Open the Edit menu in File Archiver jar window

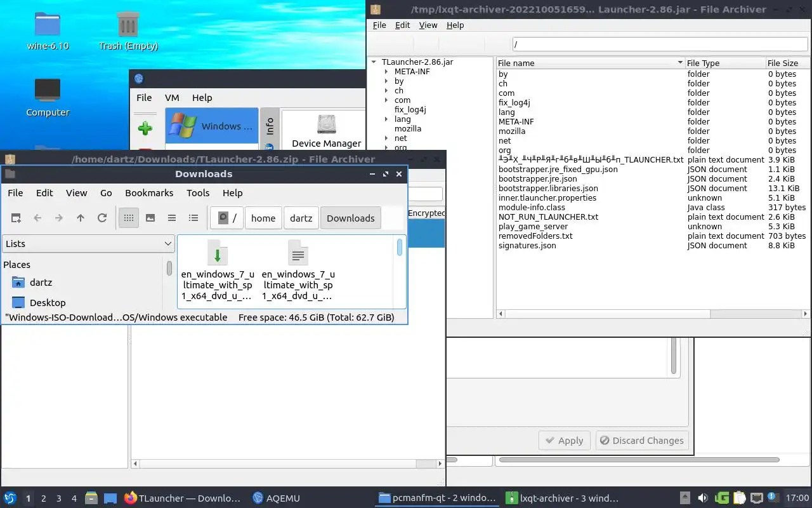pyautogui.click(x=403, y=25)
